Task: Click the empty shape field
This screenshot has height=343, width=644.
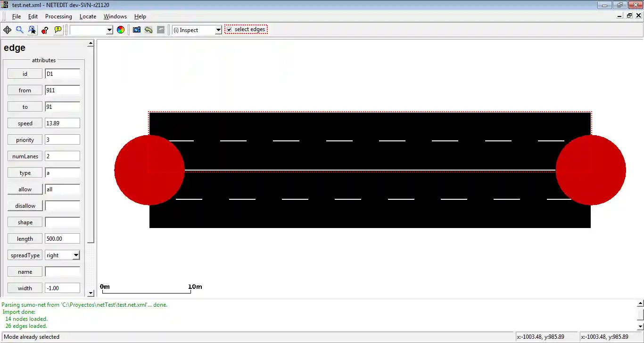Action: coord(62,222)
